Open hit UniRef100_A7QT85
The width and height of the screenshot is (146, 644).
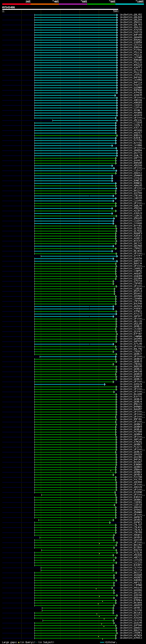click(131, 30)
